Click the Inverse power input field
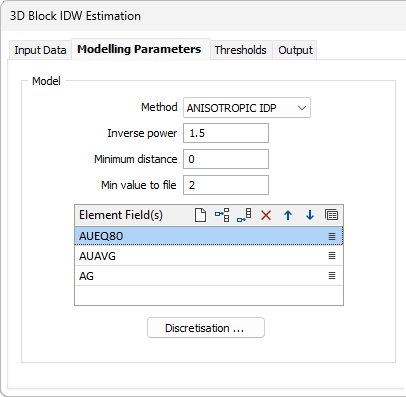Screen dimensions: 406x397 click(x=226, y=133)
